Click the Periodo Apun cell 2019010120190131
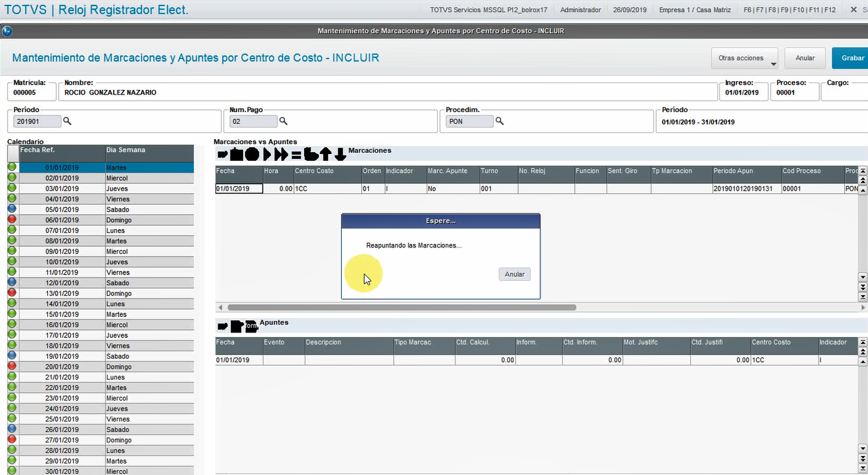Screen dimensions: 868x475 (747, 189)
